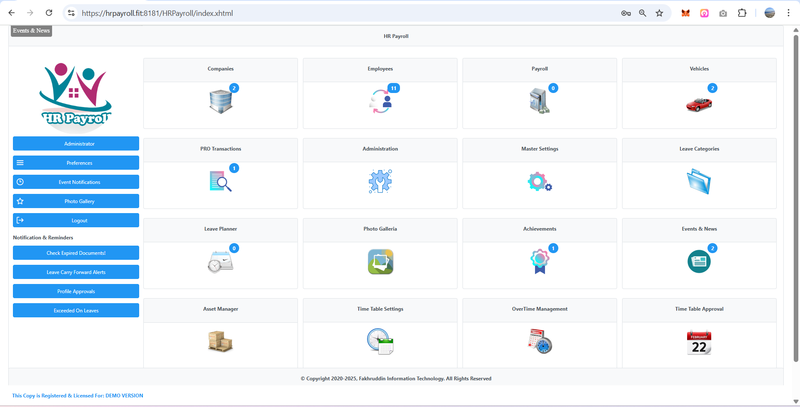This screenshot has width=800, height=407.
Task: Open the OverTime Management clock icon
Action: (x=539, y=342)
